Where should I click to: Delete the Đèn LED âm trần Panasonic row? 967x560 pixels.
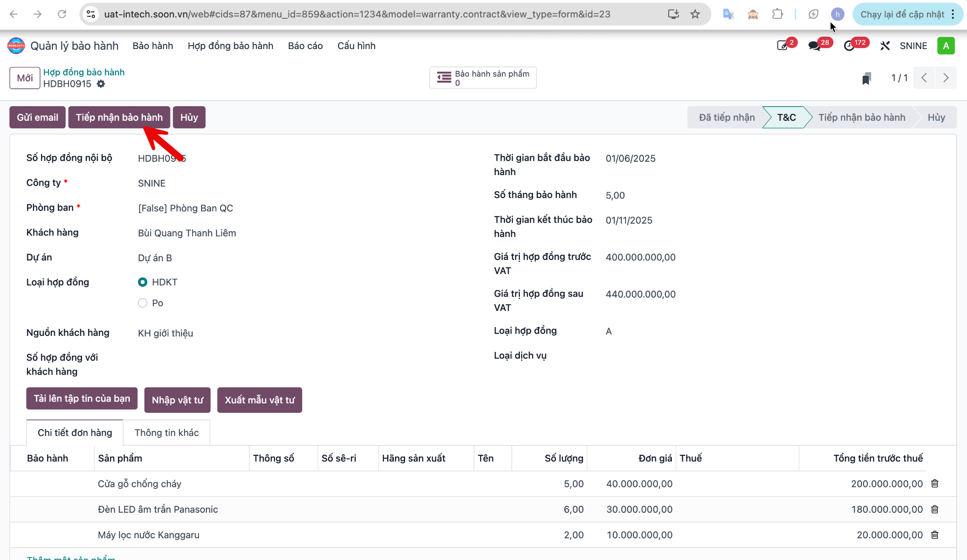click(934, 510)
